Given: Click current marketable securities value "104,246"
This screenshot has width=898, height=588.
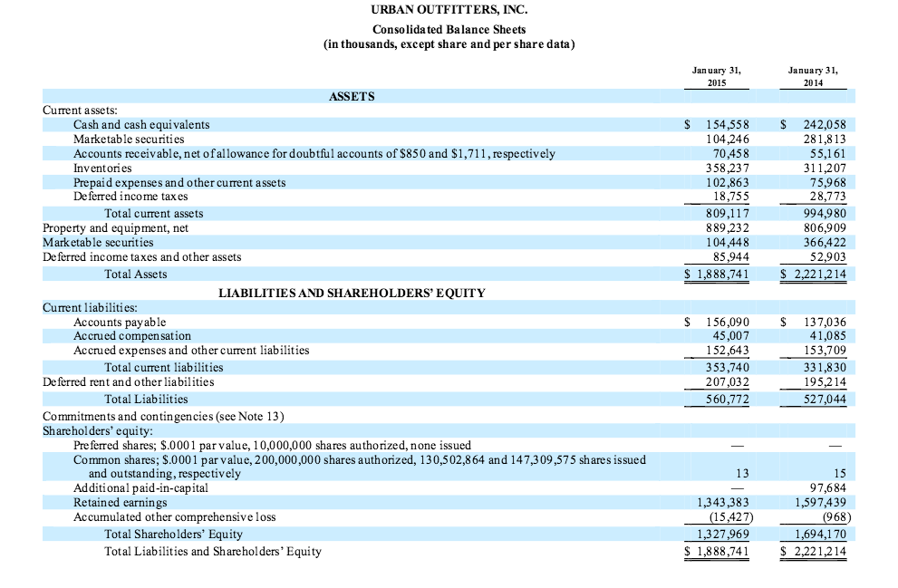Looking at the screenshot, I should [x=728, y=139].
